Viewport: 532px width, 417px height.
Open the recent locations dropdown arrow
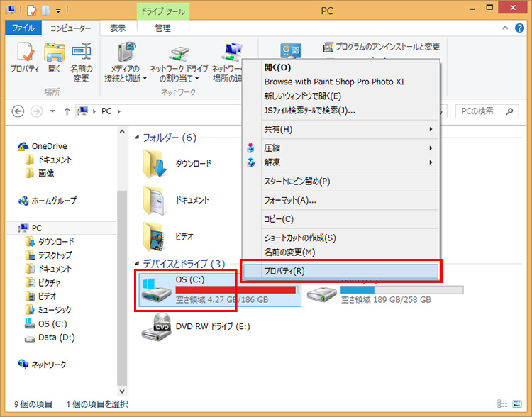pyautogui.click(x=52, y=111)
